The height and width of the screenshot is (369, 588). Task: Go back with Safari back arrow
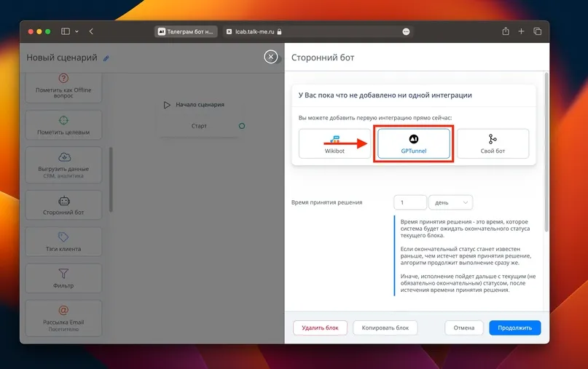coord(91,31)
